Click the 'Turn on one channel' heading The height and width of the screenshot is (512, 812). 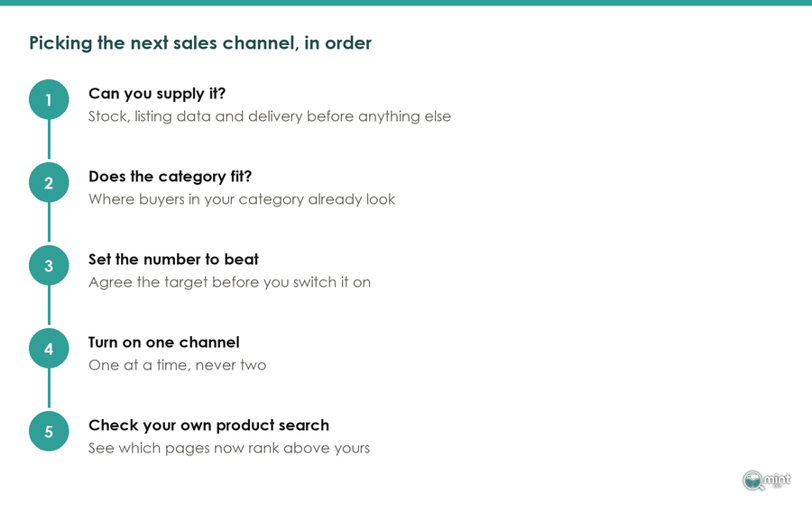[163, 343]
